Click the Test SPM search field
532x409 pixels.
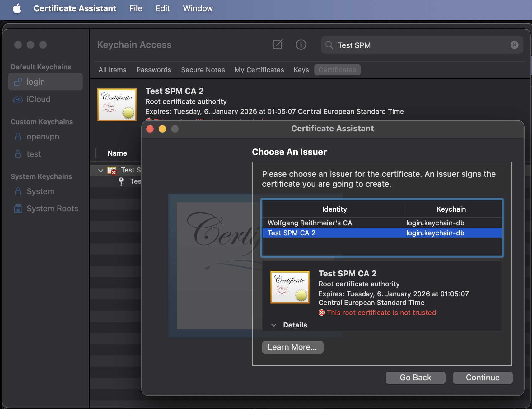tap(422, 45)
